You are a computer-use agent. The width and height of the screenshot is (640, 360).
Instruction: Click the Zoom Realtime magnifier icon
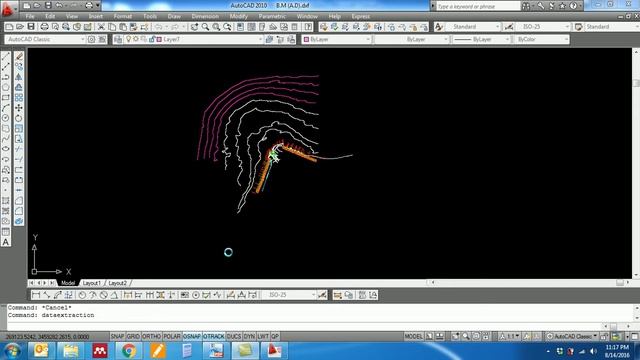(205, 27)
